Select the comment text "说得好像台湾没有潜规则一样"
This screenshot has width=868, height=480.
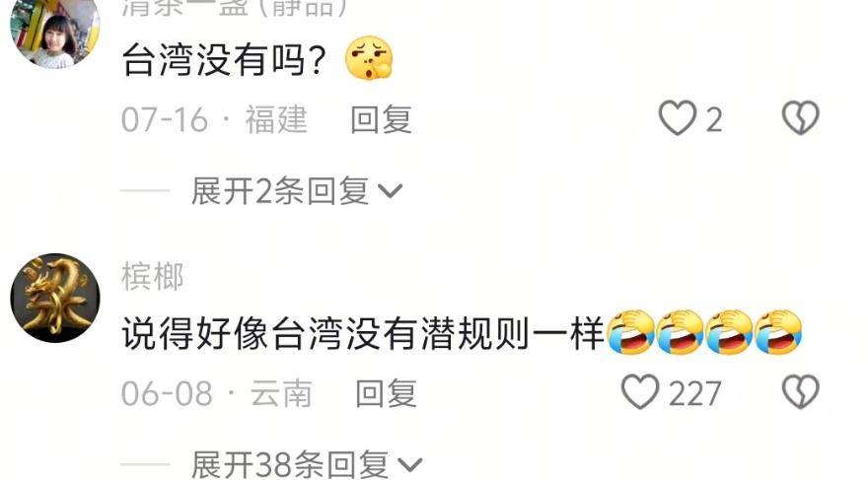click(363, 333)
